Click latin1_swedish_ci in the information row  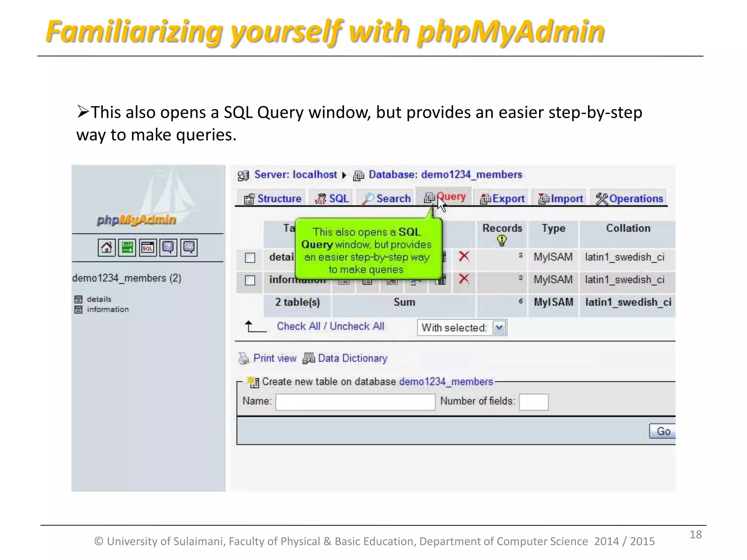tap(625, 280)
